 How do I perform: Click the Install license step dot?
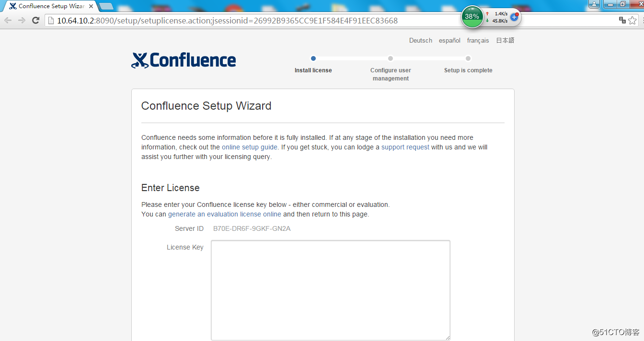coord(313,58)
